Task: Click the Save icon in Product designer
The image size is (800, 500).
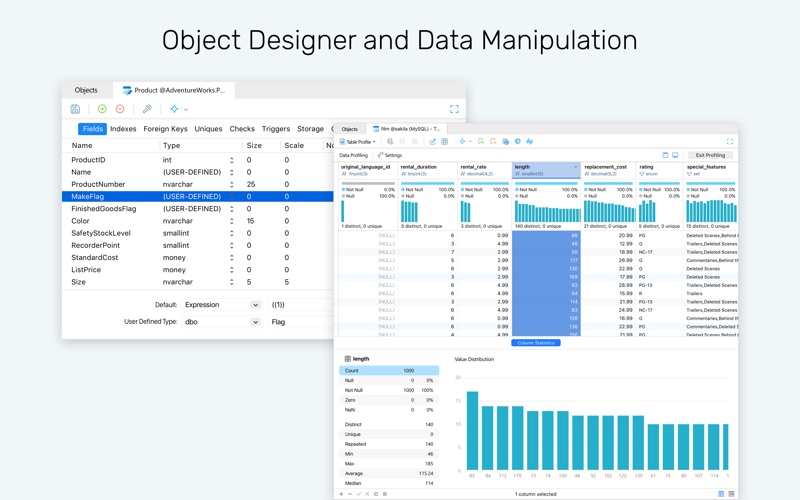Action: pos(75,109)
